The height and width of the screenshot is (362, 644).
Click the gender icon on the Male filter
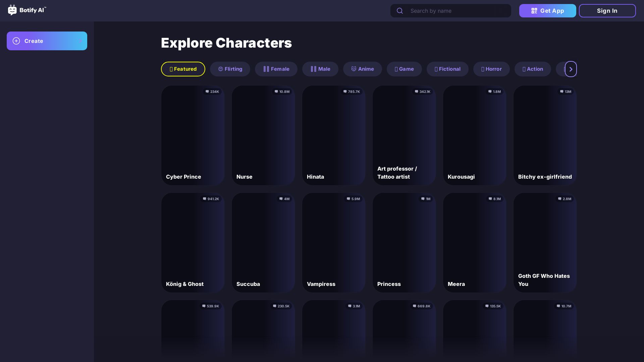pos(313,69)
